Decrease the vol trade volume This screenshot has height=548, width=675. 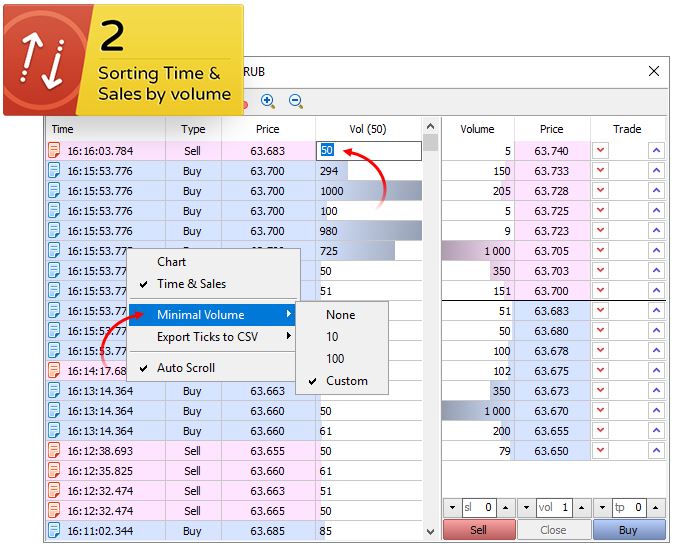pos(526,508)
